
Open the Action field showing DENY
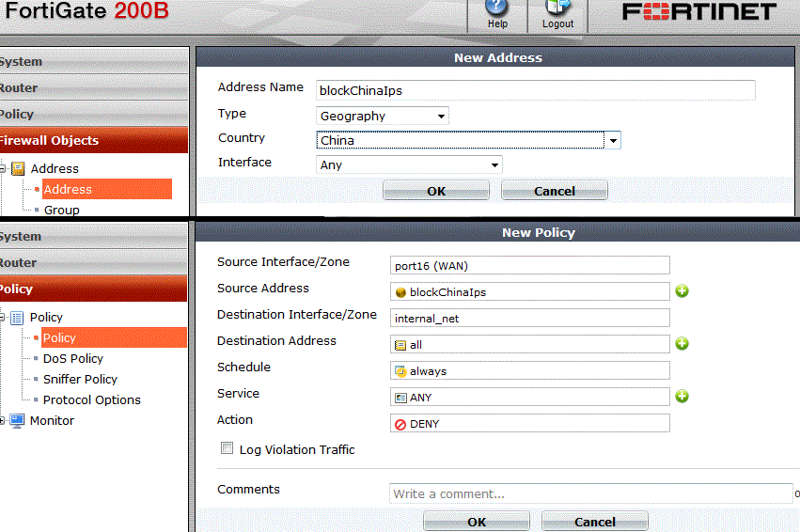529,423
